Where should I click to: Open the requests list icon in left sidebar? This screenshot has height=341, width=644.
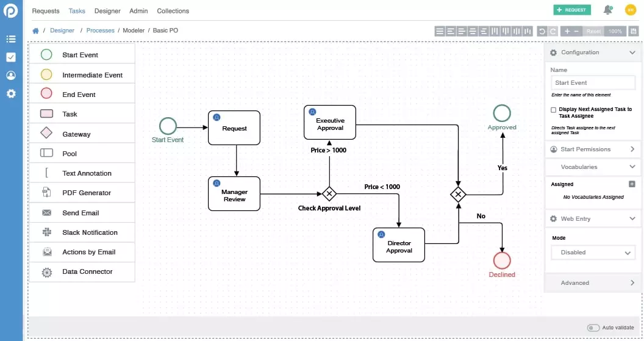coord(11,39)
